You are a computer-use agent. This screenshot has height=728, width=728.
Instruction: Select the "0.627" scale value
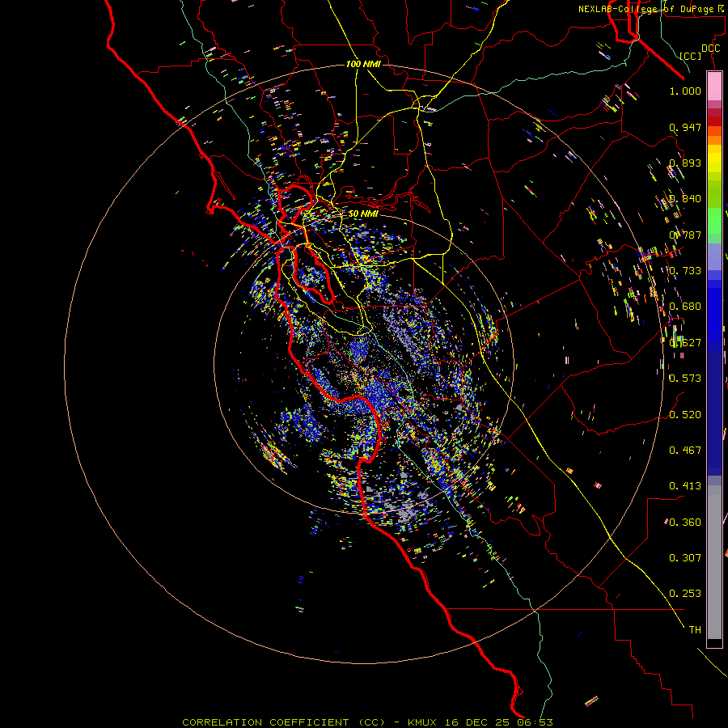tap(685, 343)
